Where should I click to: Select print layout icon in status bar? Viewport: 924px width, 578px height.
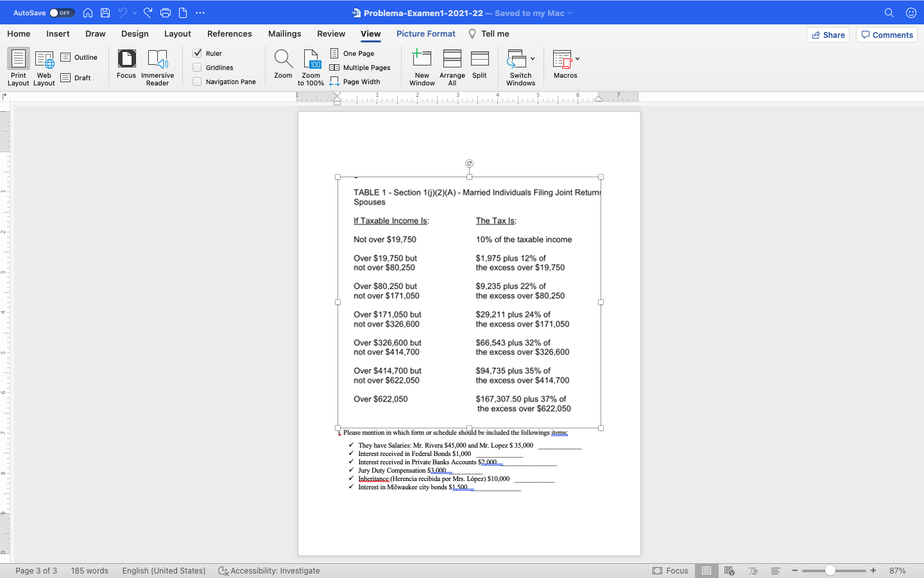click(x=706, y=570)
